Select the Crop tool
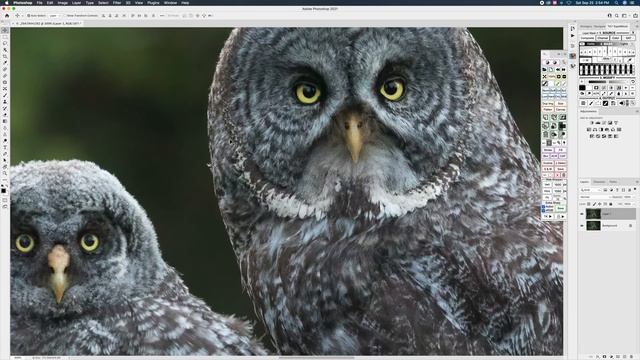The width and height of the screenshot is (640, 360). pyautogui.click(x=5, y=56)
